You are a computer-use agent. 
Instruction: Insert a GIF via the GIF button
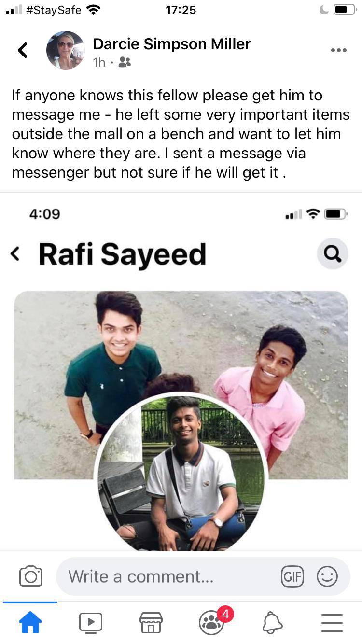(x=292, y=576)
